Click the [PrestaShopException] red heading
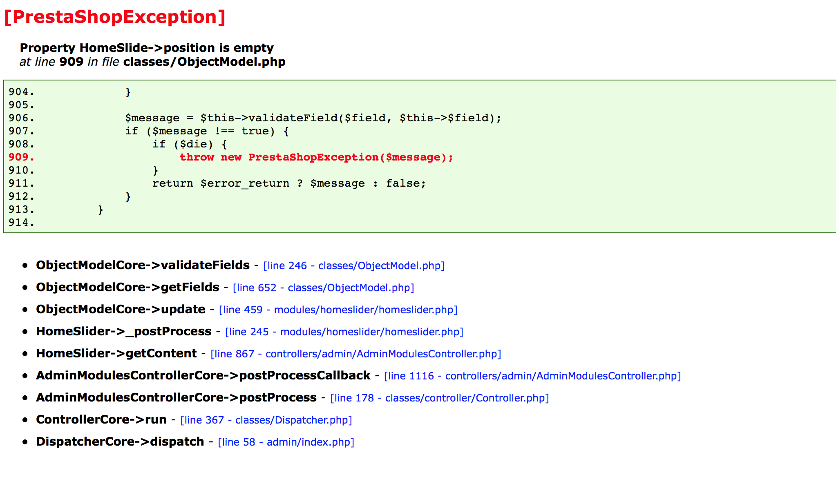Image resolution: width=836 pixels, height=504 pixels. tap(115, 17)
